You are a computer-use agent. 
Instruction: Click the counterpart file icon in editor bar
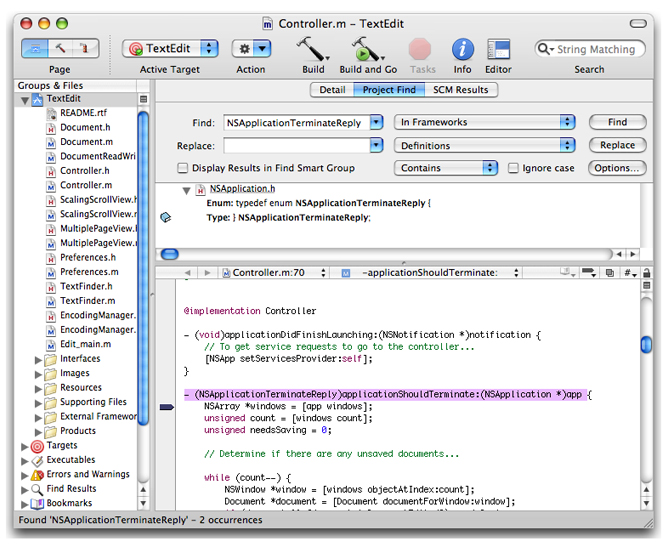tap(610, 273)
